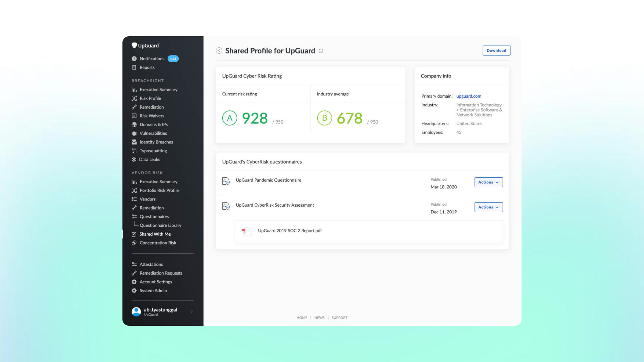This screenshot has height=362, width=644.
Task: Open the upguard.com primary domain link
Action: (x=469, y=96)
